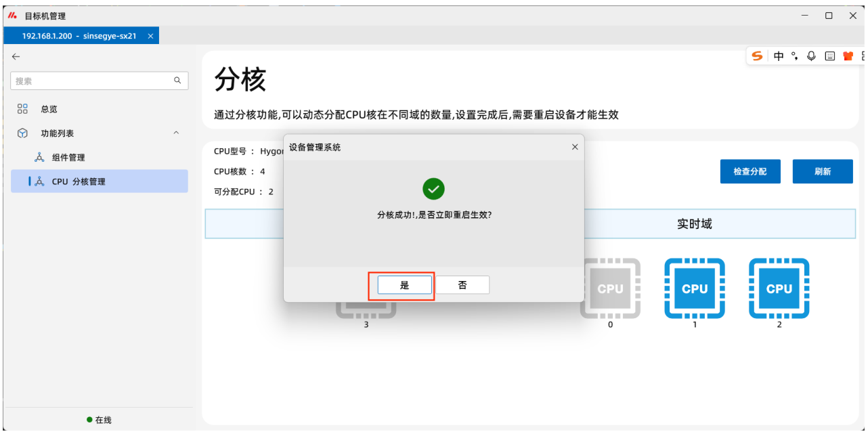Select the 192.168.1.200 sinsegye-sx21 tab
This screenshot has height=432, width=868.
[80, 36]
